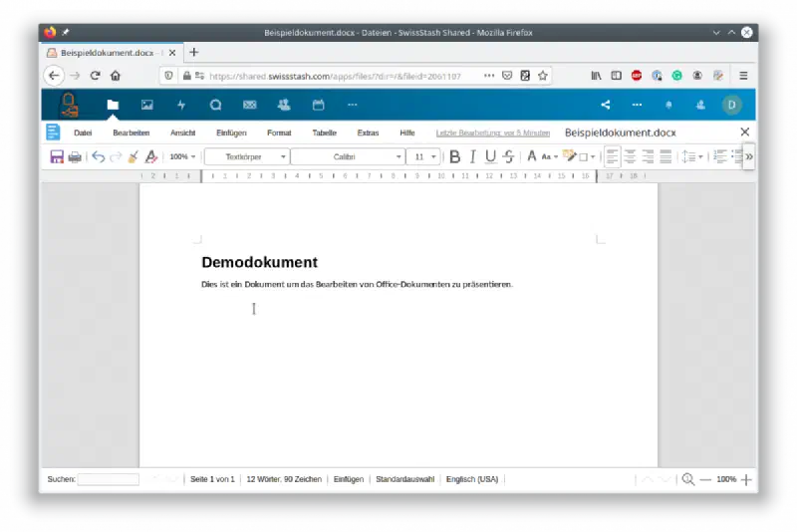Center align the text
Image resolution: width=797 pixels, height=532 pixels.
click(630, 156)
